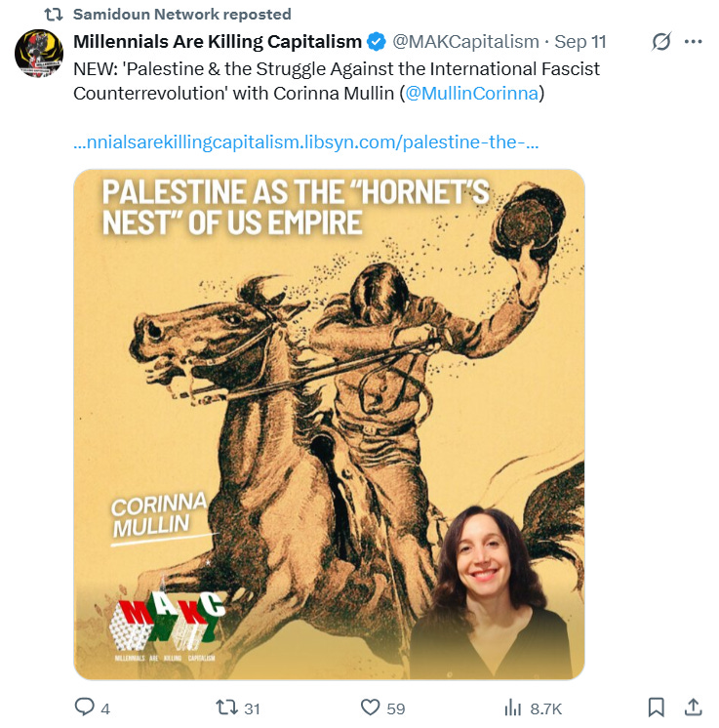The image size is (719, 728).
Task: Click the small repost icon beside Samidoun Network
Action: pyautogui.click(x=54, y=15)
